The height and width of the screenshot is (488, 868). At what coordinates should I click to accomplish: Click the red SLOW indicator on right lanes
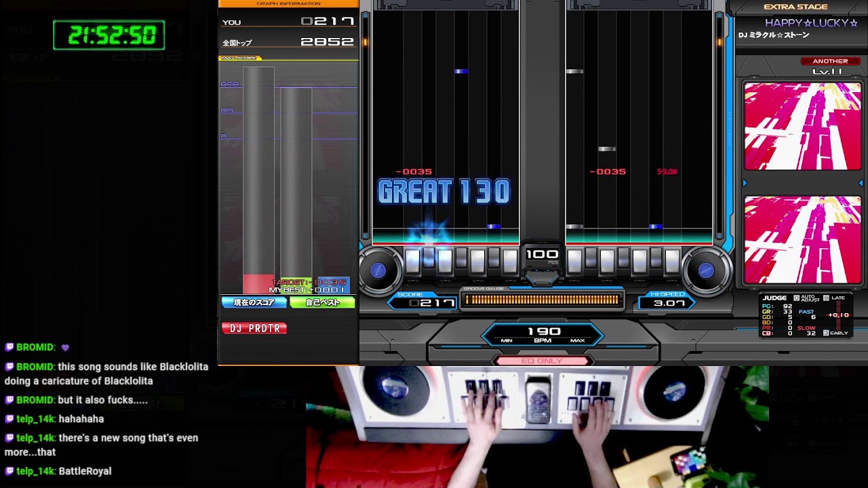(x=667, y=171)
